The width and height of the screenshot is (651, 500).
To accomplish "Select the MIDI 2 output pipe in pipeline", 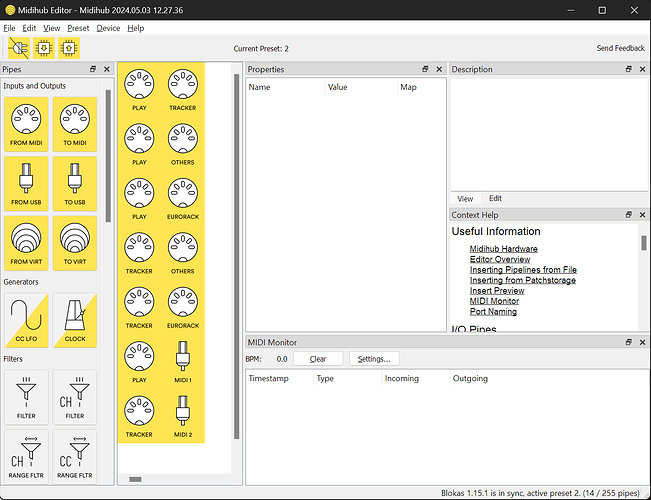I will tap(183, 416).
